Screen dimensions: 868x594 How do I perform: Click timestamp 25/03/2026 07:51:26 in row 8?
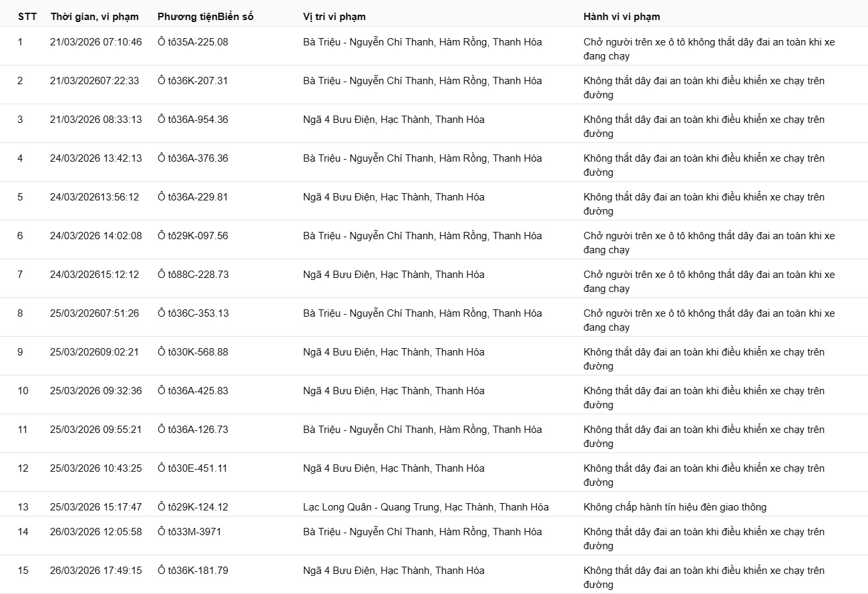pos(95,313)
